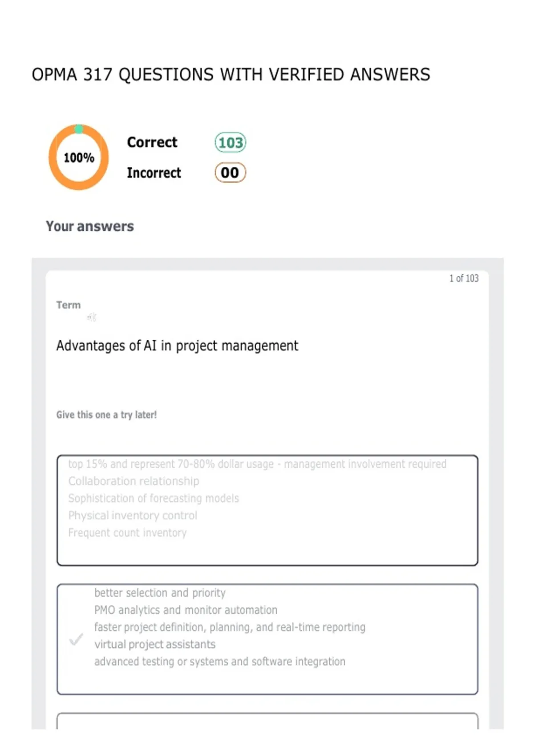Select the partially visible third answer box
This screenshot has height=756, width=534.
pos(267,721)
